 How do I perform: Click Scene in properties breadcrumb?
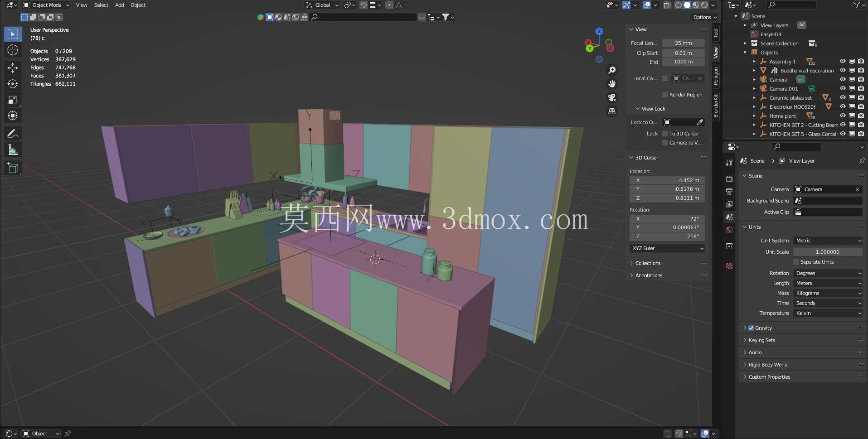[x=757, y=161]
